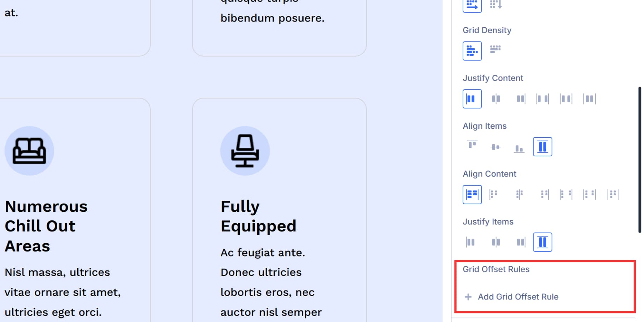644x322 pixels.
Task: Set Justify Content to center
Action: [496, 98]
